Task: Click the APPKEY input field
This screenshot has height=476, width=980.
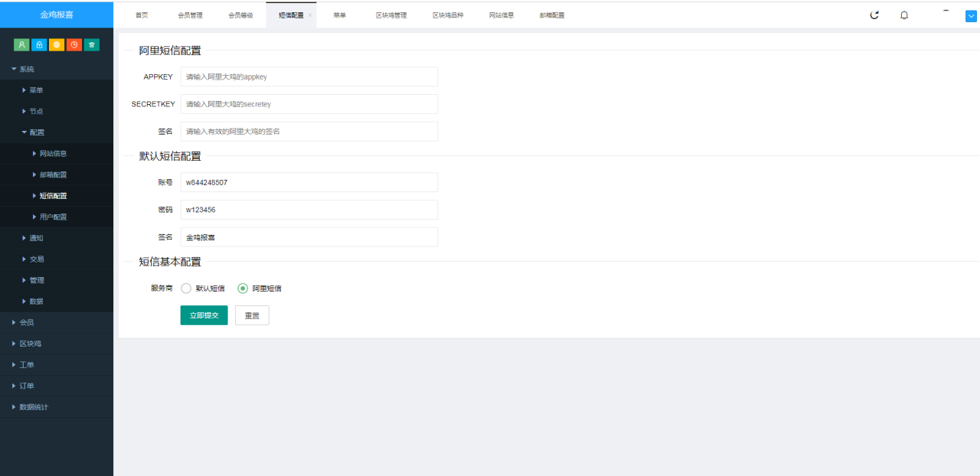Action: [309, 77]
